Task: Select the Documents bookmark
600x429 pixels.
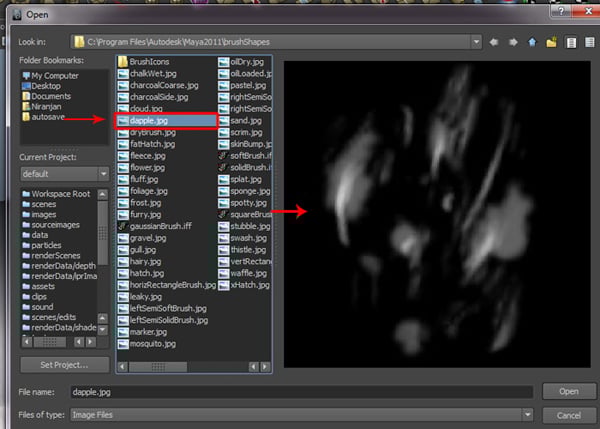Action: coord(46,96)
